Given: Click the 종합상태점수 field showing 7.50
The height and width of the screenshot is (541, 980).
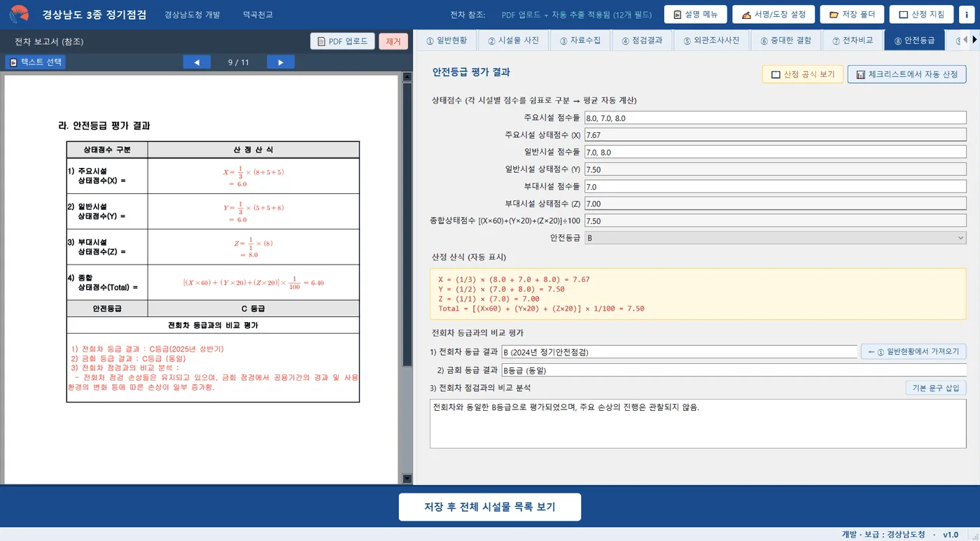Looking at the screenshot, I should click(x=776, y=220).
